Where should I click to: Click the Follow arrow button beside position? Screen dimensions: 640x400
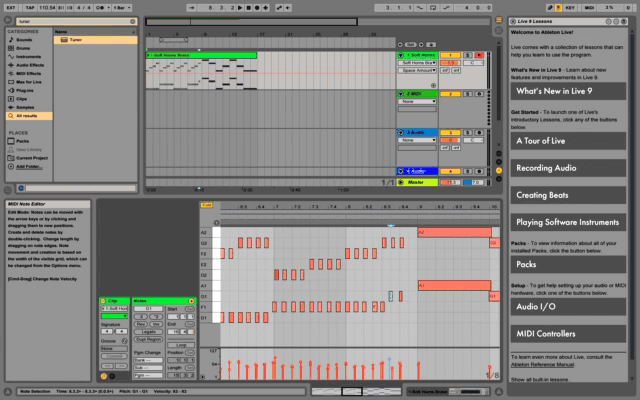pyautogui.click(x=191, y=7)
